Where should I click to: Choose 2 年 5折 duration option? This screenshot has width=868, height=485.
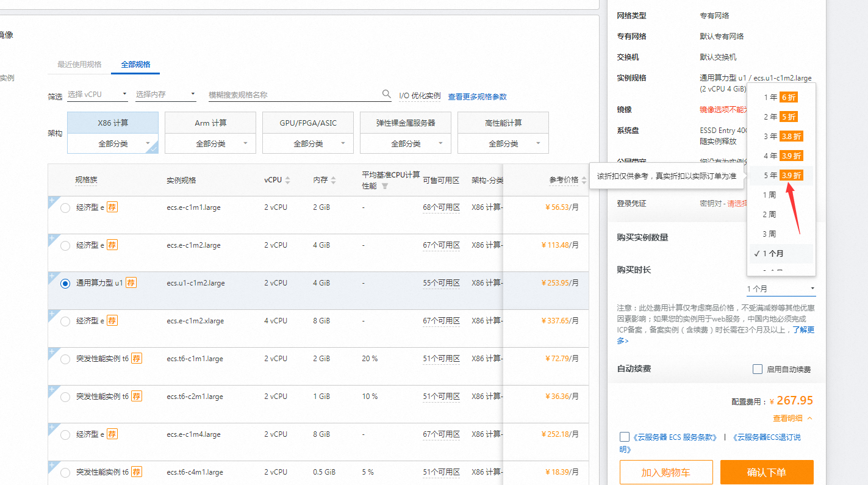tap(781, 117)
